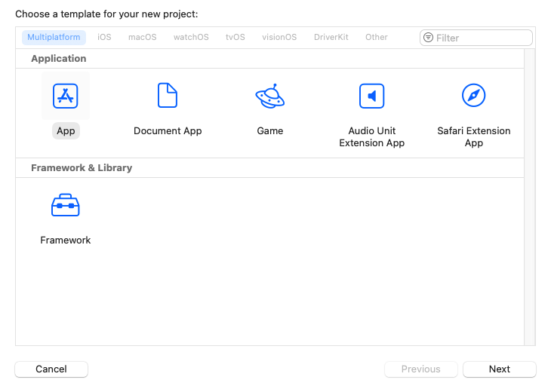Viewport: 551px width, 392px height.
Task: Select the App template icon
Action: tap(66, 96)
